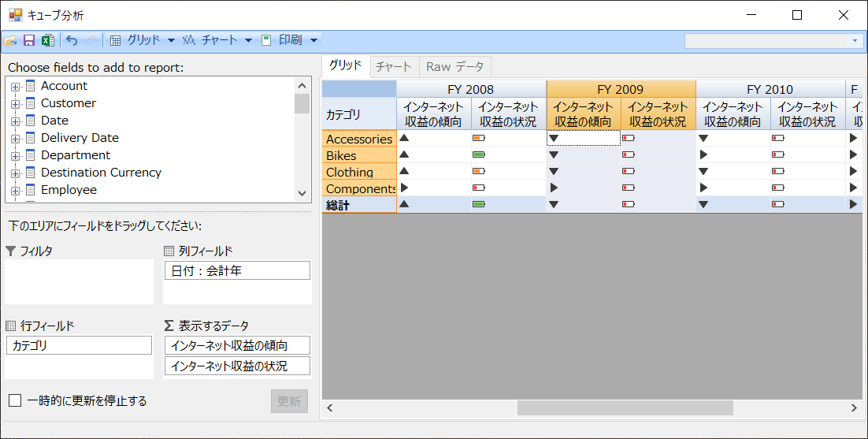Click Accessories FY 2008 orange status icon
868x439 pixels.
click(479, 138)
